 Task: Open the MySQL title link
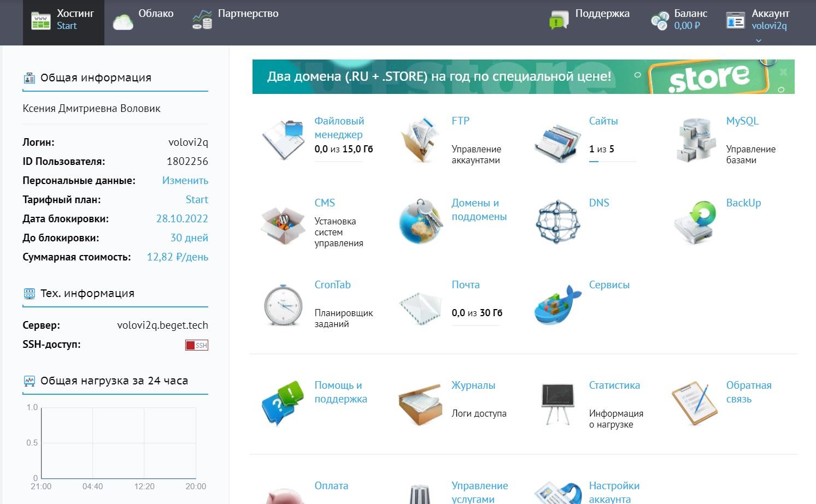tap(742, 121)
